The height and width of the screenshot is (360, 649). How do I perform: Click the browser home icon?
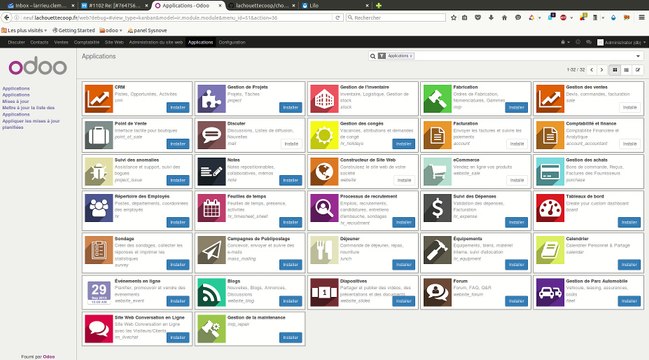(504, 18)
